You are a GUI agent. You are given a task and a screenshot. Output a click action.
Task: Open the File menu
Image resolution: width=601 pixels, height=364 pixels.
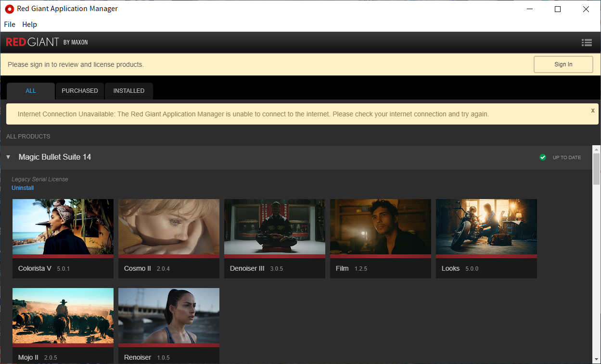10,25
